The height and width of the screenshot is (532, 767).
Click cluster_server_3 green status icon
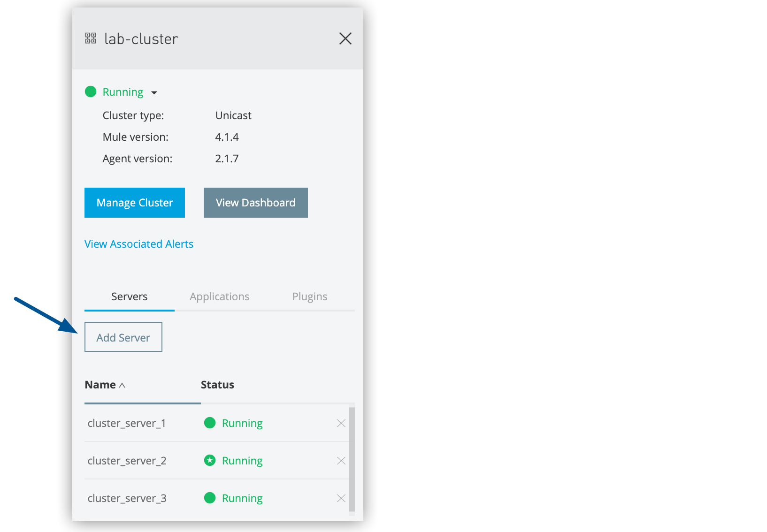210,498
